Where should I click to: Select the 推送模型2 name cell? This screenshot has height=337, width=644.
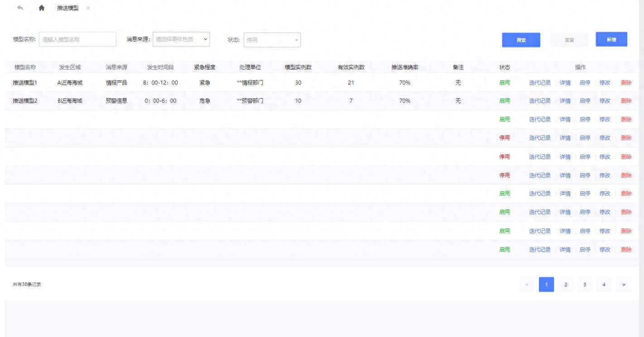tap(25, 101)
